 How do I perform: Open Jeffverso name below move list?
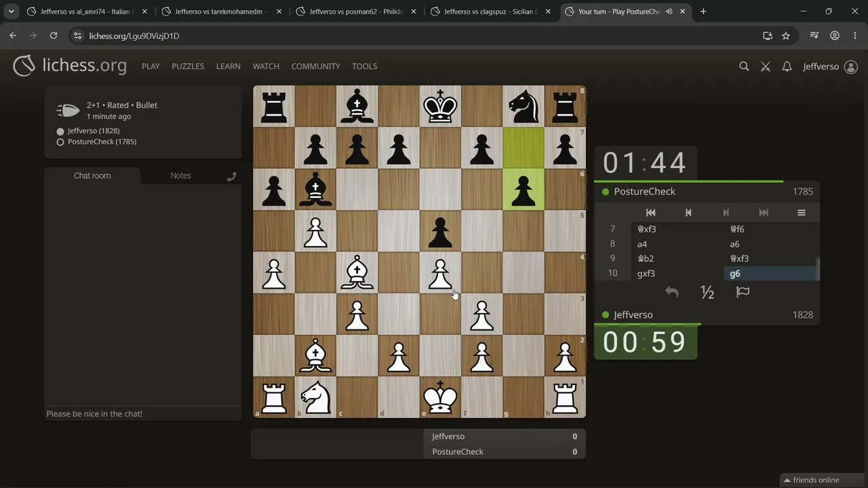(x=633, y=315)
